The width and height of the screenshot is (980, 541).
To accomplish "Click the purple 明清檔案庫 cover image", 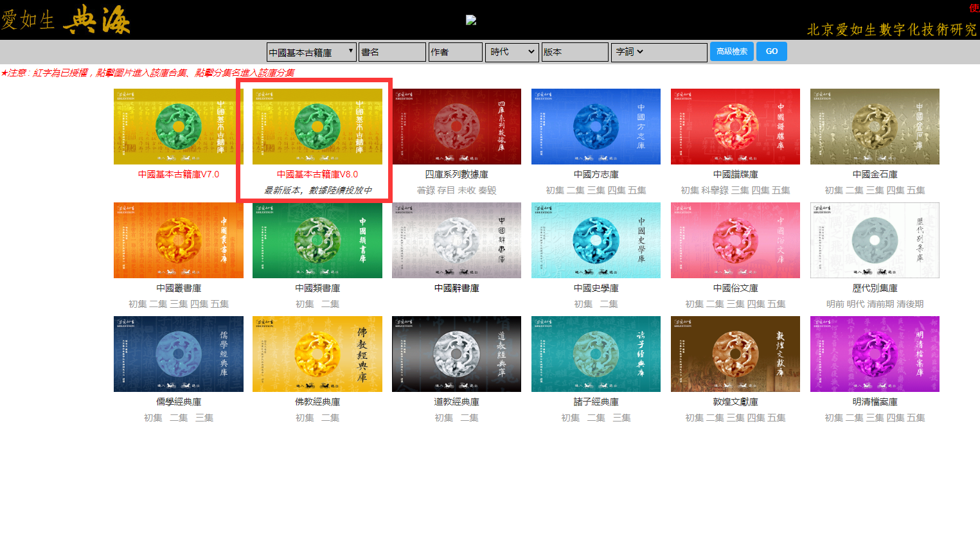I will (x=875, y=354).
